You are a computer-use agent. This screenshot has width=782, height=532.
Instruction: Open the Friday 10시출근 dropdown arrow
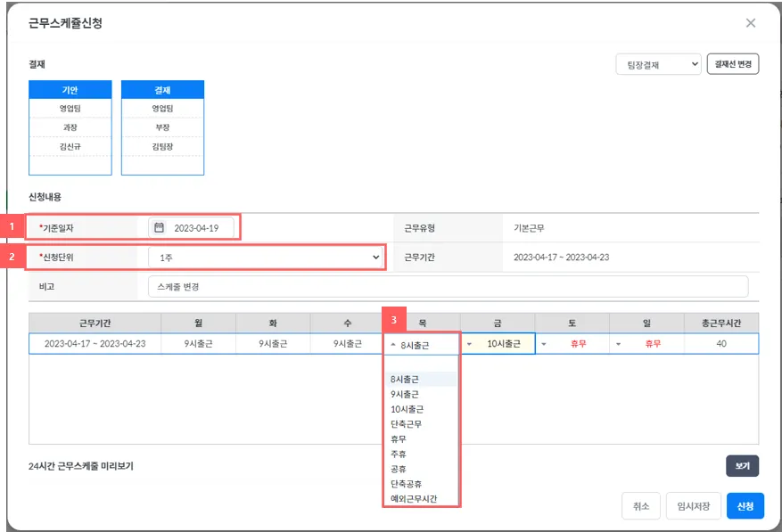click(x=469, y=344)
